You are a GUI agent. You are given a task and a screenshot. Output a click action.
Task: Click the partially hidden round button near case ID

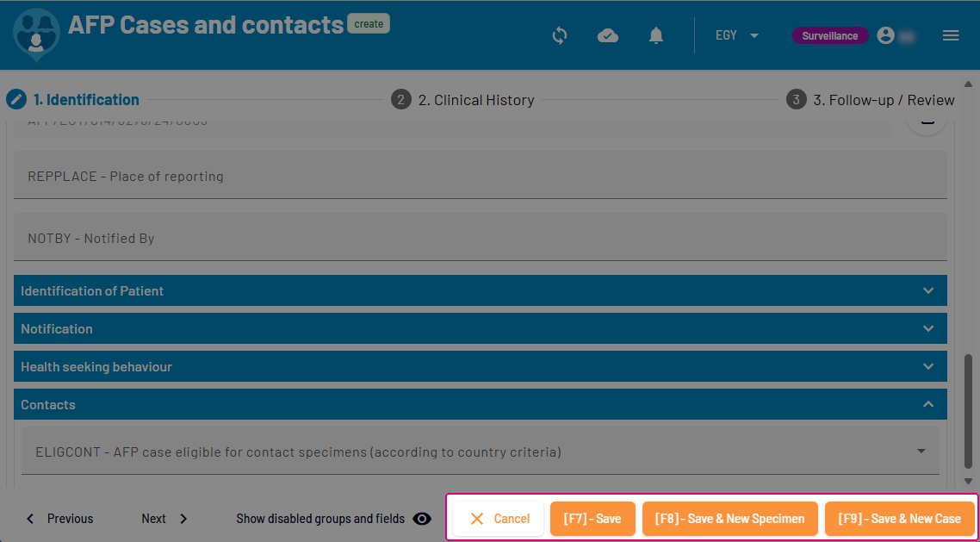point(927,123)
